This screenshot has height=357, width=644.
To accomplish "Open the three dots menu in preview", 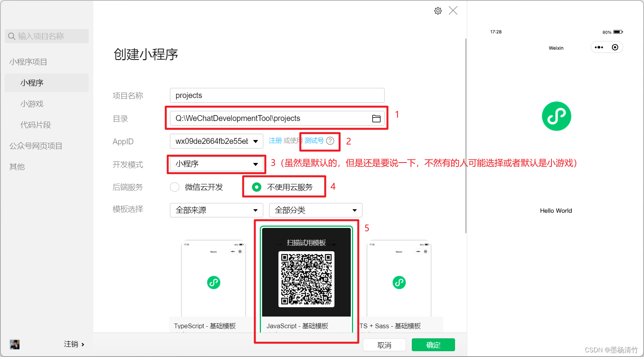I will click(599, 47).
